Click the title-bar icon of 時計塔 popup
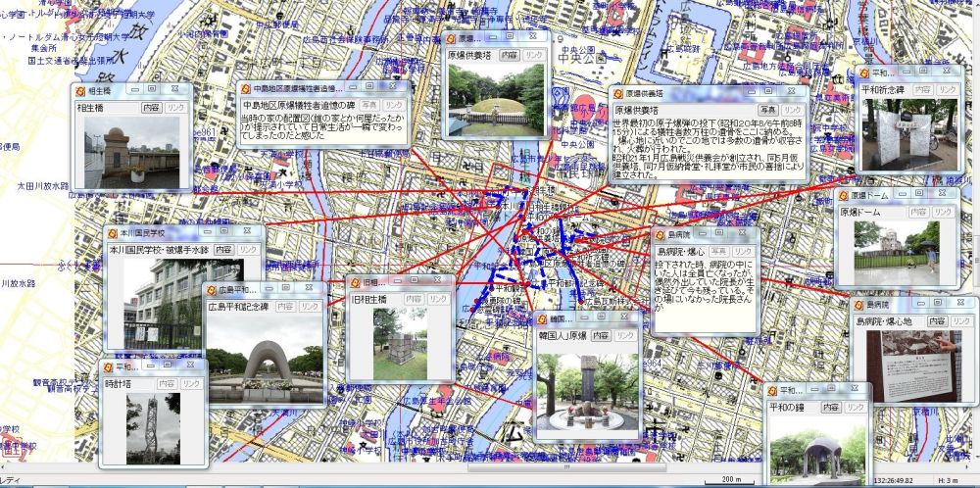This screenshot has width=980, height=488. coord(110,368)
